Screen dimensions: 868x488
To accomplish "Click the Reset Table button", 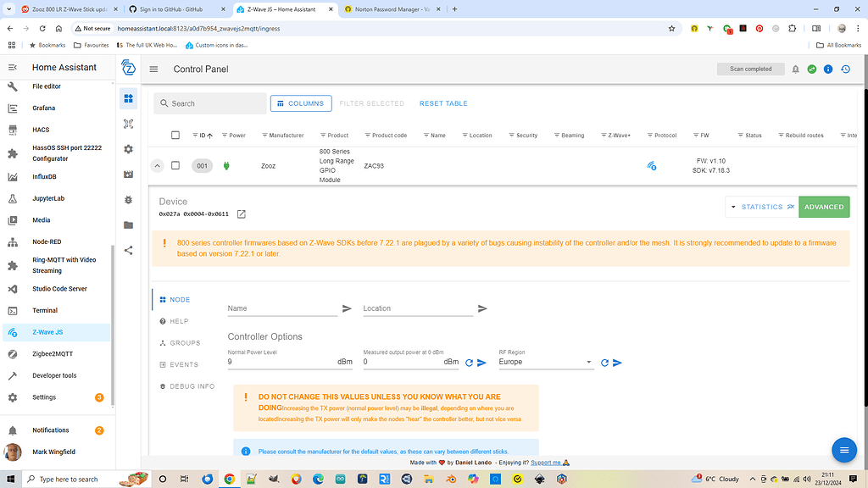I will pos(443,103).
